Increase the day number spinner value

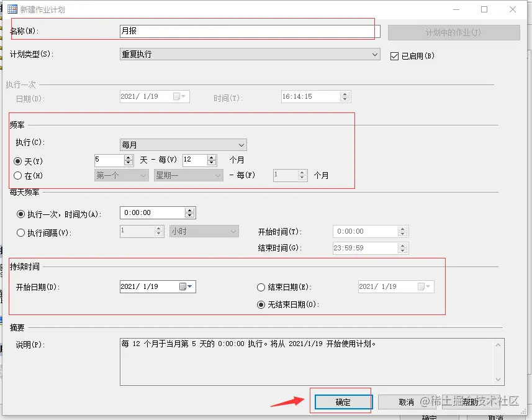pyautogui.click(x=128, y=158)
